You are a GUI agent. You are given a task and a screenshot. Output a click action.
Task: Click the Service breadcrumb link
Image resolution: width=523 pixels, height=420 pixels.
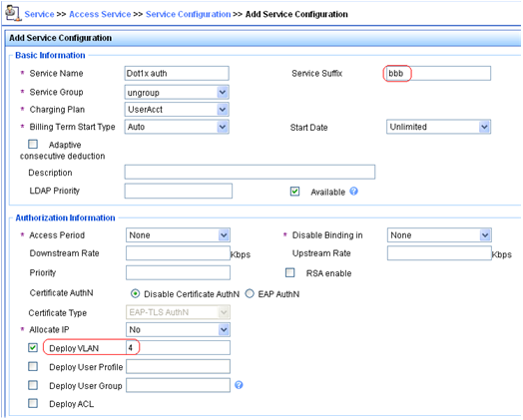pyautogui.click(x=39, y=14)
